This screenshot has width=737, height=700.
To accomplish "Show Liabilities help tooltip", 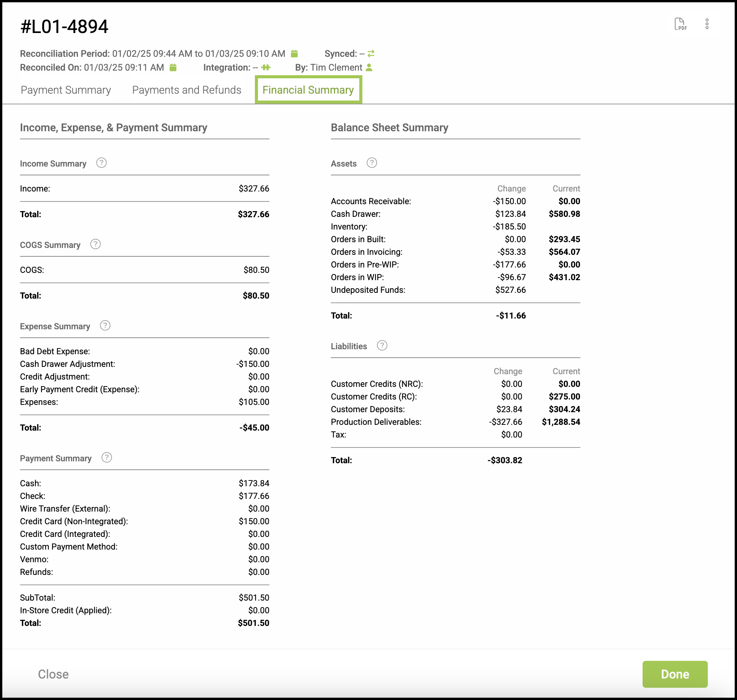I will click(x=382, y=346).
